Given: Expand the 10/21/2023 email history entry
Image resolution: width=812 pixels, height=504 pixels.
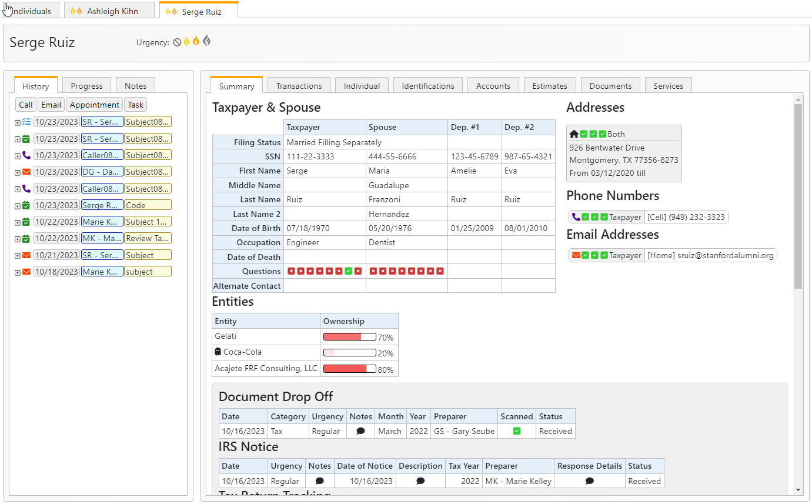Looking at the screenshot, I should [x=18, y=256].
